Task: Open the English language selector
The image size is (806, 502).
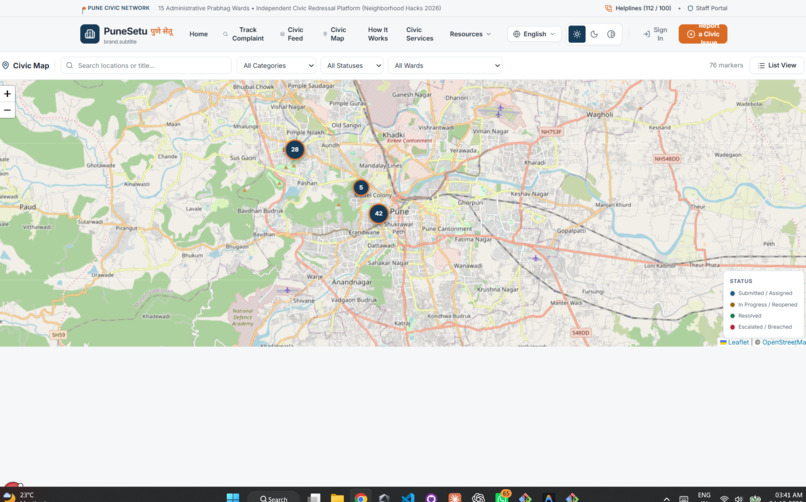Action: 534,34
